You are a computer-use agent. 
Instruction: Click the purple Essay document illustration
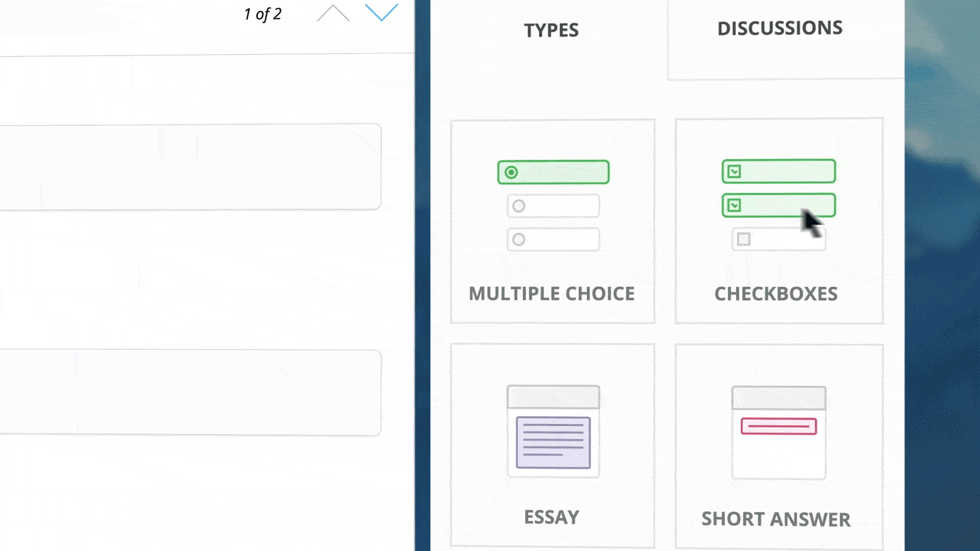click(x=553, y=432)
